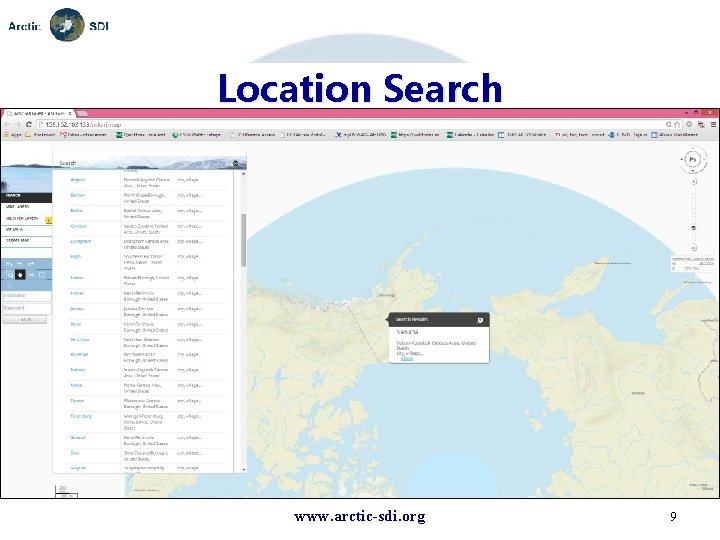Select the measure line tool
This screenshot has width=720, height=540.
[31, 275]
